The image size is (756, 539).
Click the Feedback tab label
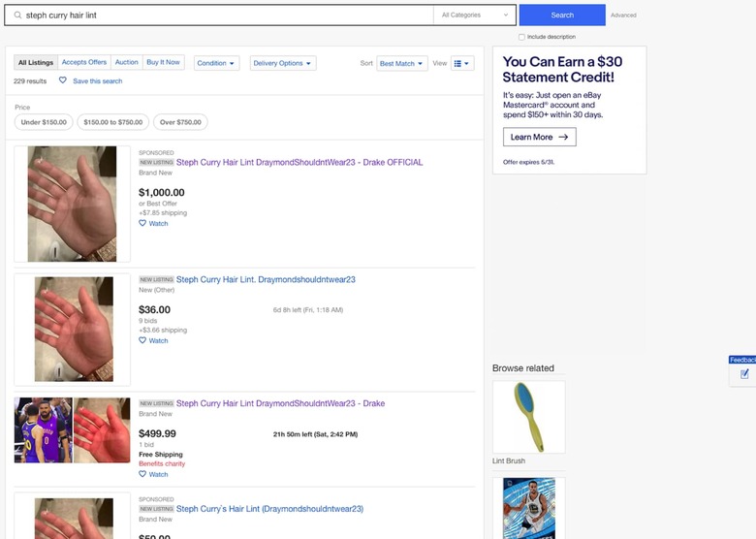click(742, 360)
